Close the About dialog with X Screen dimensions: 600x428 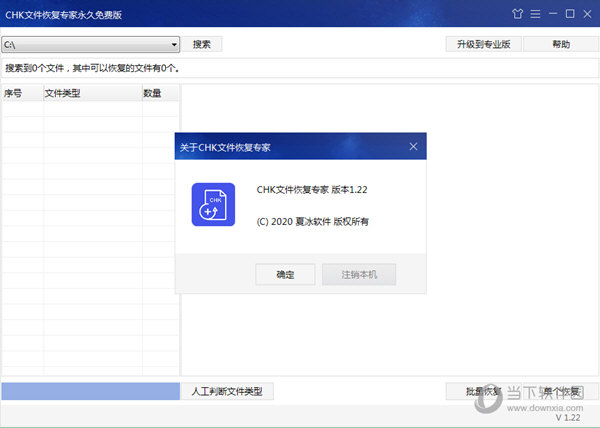(413, 146)
